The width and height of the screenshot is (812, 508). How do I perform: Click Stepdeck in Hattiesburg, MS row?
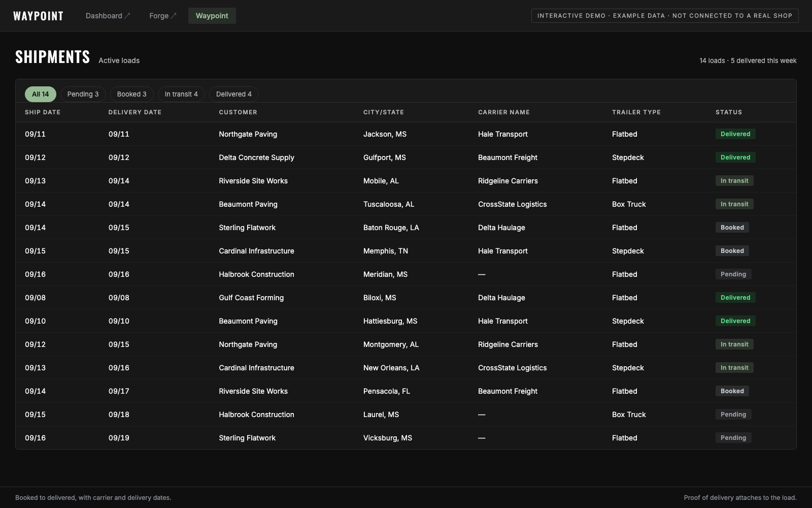click(x=628, y=321)
